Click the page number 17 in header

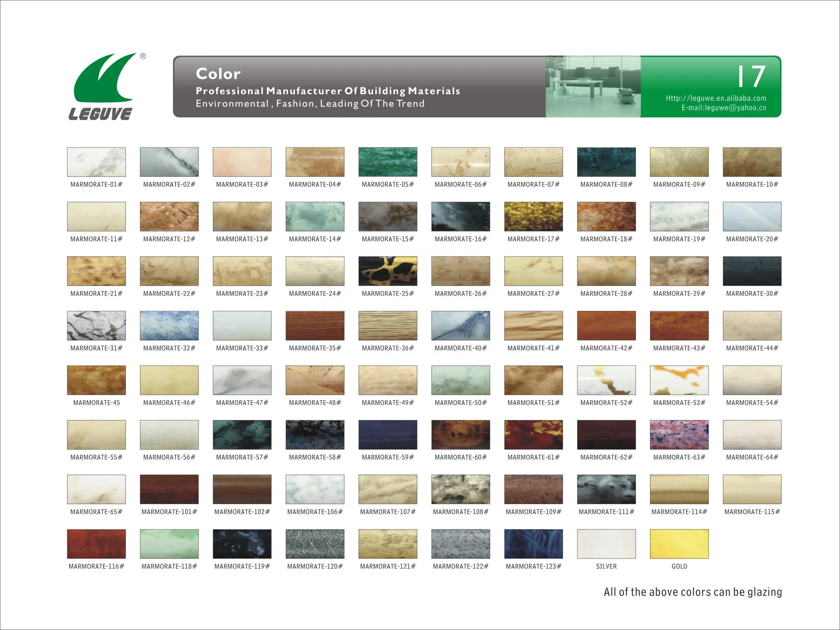point(751,76)
